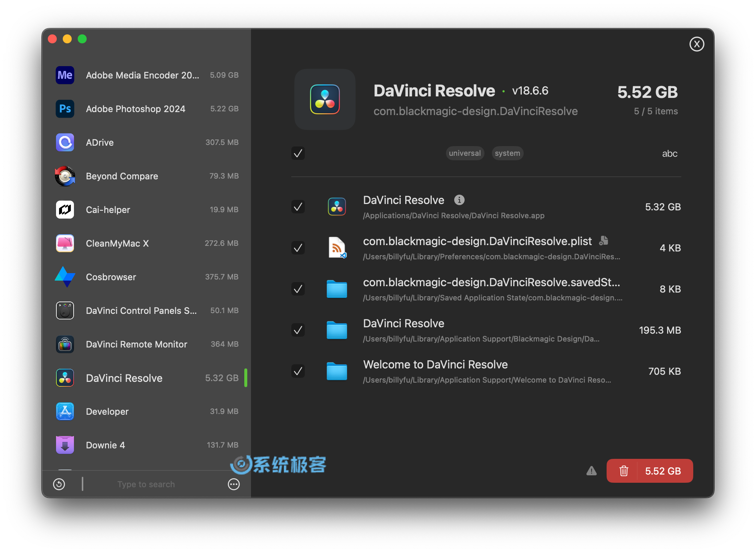756x553 pixels.
Task: Click the universal tag
Action: coord(465,153)
